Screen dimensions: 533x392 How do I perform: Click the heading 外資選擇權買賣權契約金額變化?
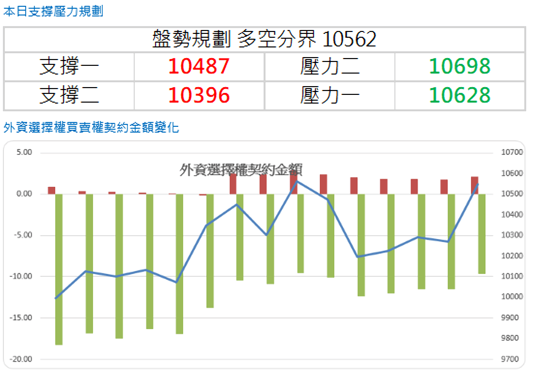tap(91, 128)
